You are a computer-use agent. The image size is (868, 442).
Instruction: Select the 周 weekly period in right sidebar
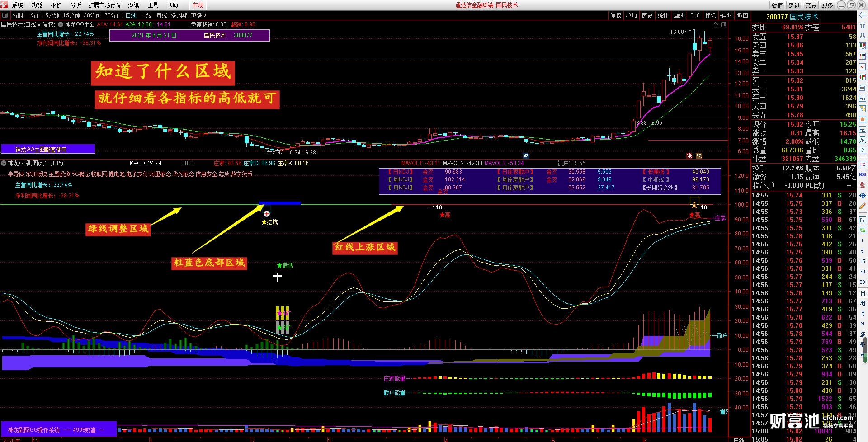tap(862, 303)
